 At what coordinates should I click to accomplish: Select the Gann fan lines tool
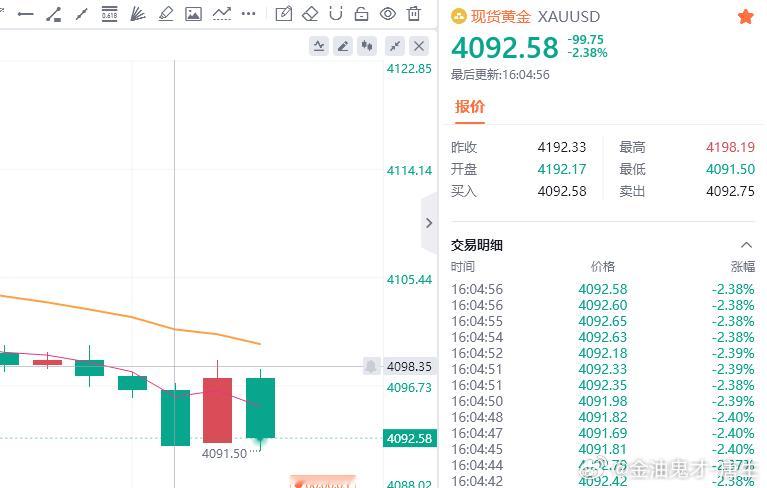(x=137, y=14)
